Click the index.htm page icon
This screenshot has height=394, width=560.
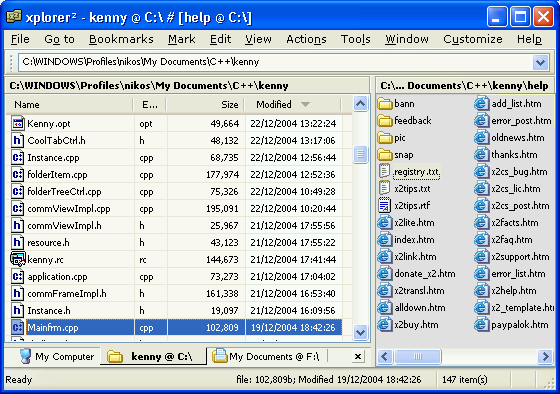(384, 240)
